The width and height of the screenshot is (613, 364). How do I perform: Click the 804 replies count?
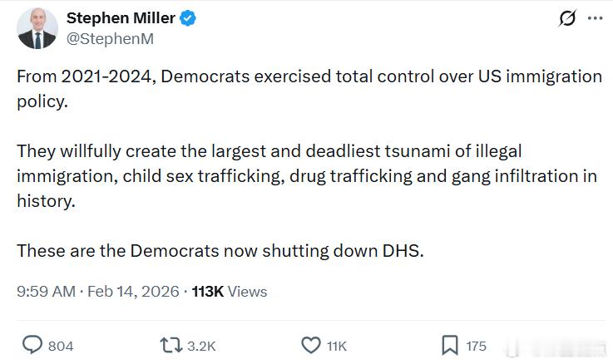click(x=61, y=346)
